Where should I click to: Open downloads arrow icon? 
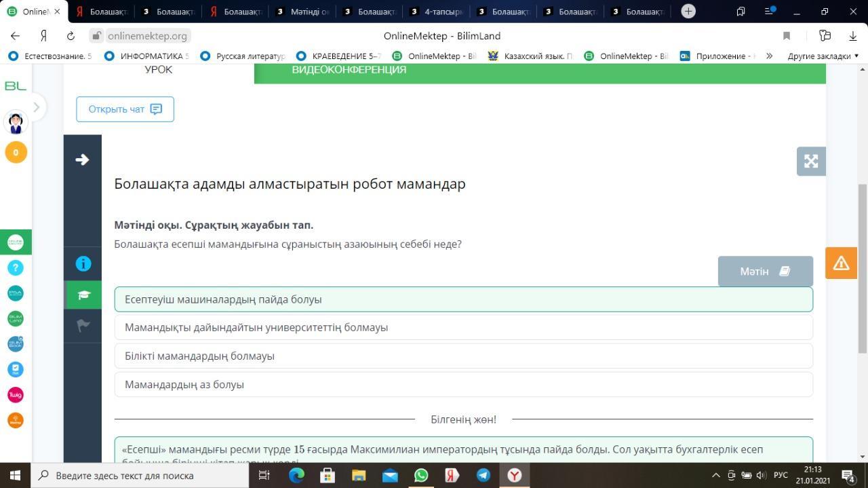point(853,36)
